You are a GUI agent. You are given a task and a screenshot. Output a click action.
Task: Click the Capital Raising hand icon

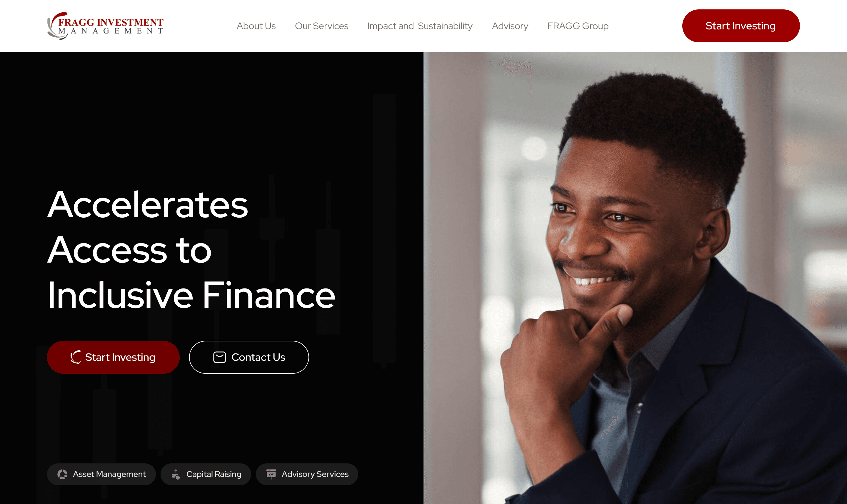point(176,474)
